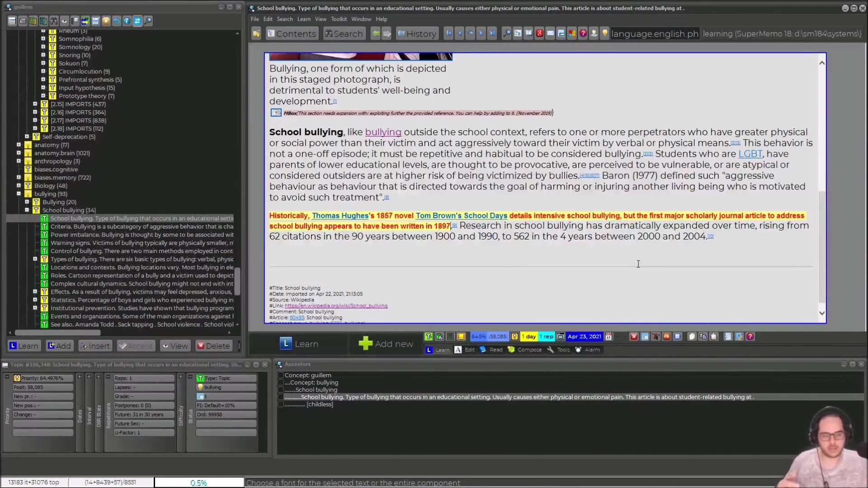Click the red question mark help icon

coord(583,33)
